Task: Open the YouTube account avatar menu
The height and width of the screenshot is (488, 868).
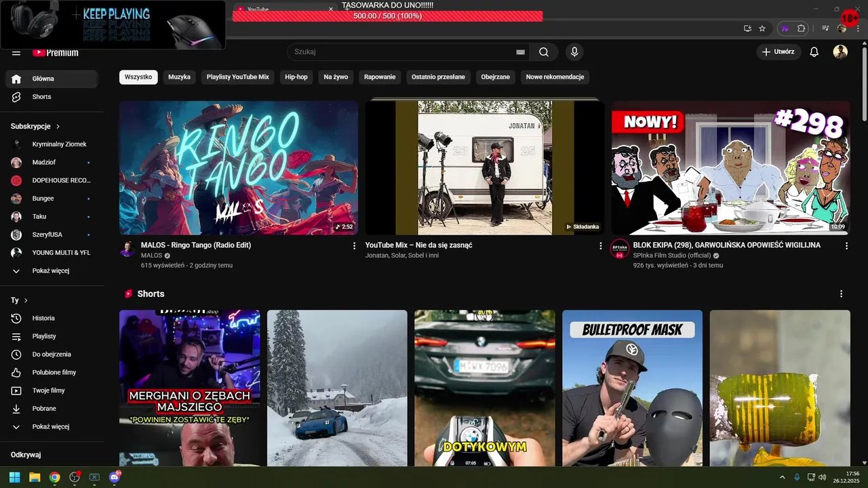Action: [x=840, y=52]
